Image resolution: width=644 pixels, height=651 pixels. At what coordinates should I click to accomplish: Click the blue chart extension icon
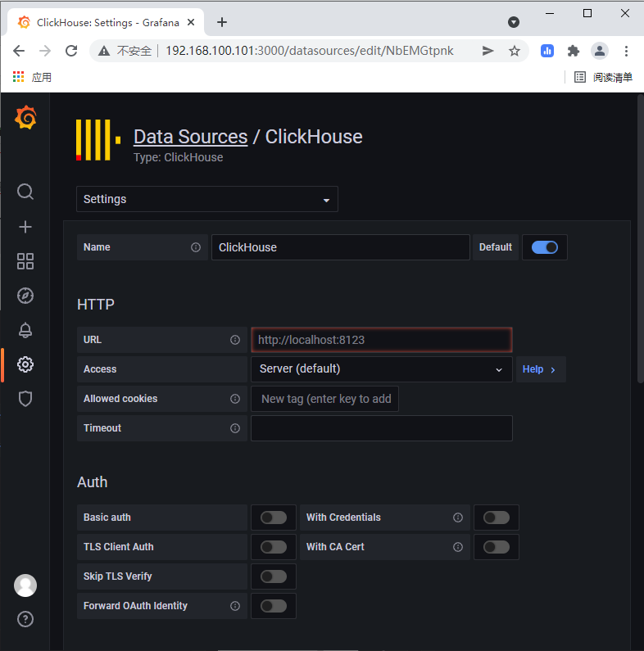click(547, 51)
